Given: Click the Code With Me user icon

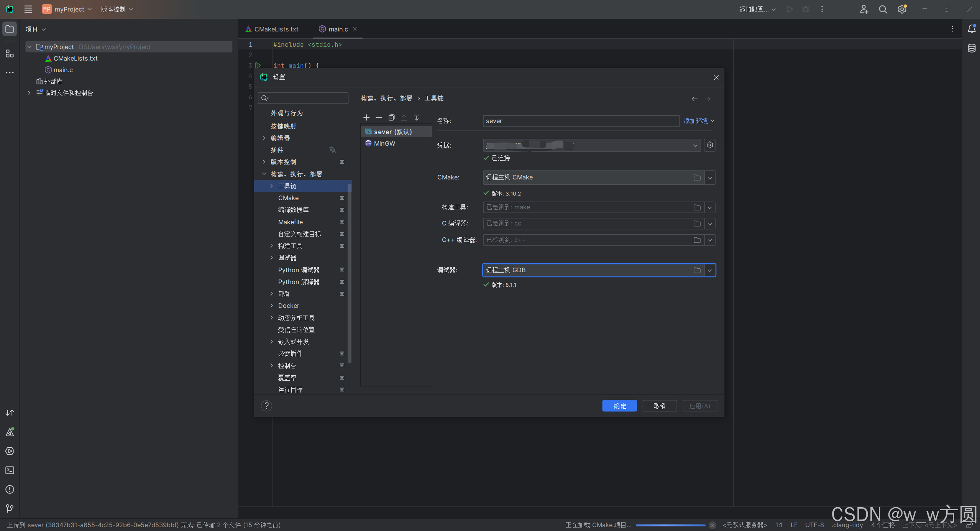Looking at the screenshot, I should coord(864,9).
